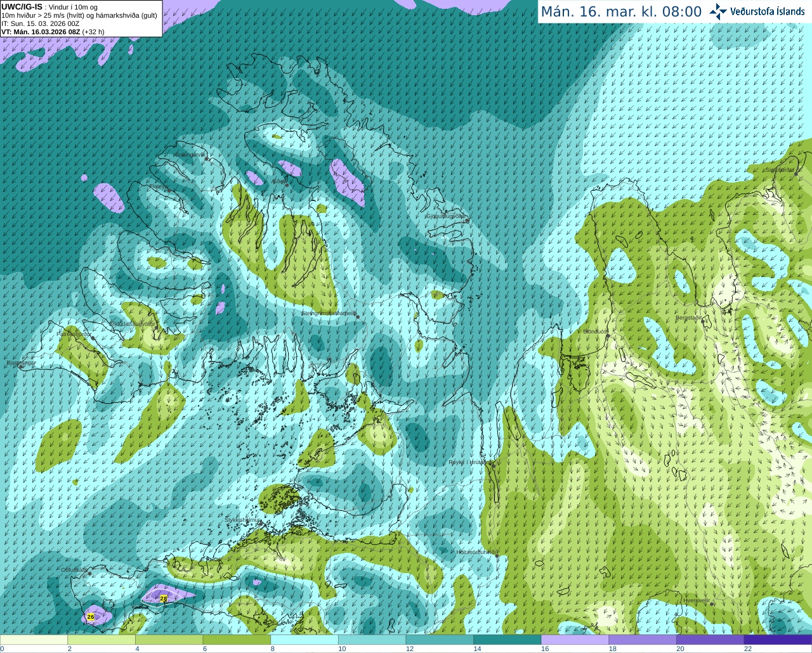Select the 4–6 m/s green legend swatch

click(169, 640)
